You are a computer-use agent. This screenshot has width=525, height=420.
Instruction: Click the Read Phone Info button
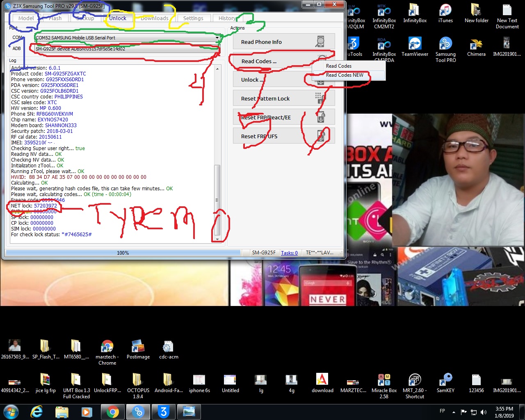[284, 42]
